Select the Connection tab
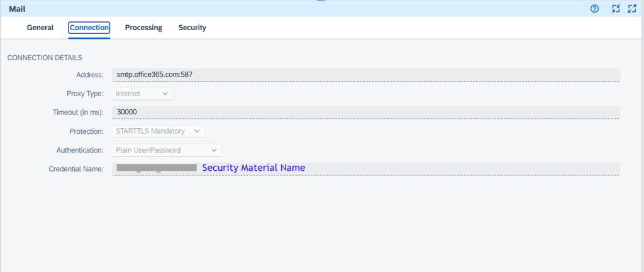Viewport: 644px width, 272px height. 89,28
